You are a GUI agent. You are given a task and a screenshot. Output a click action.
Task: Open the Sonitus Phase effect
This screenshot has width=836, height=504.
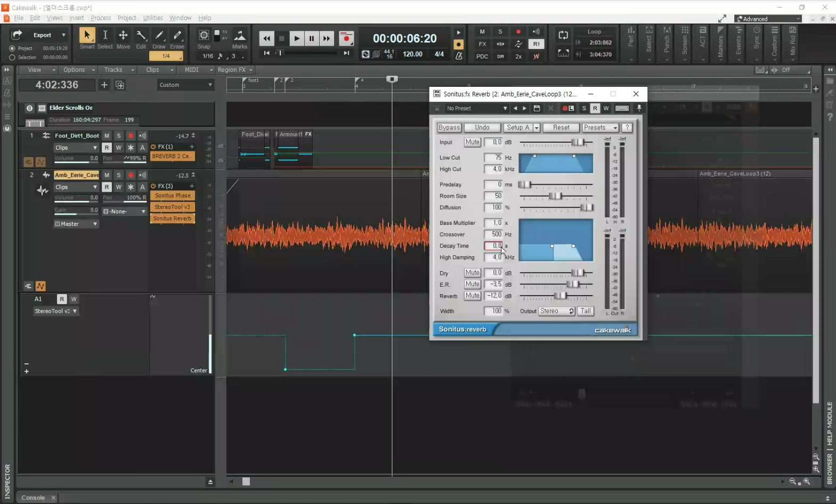(173, 196)
